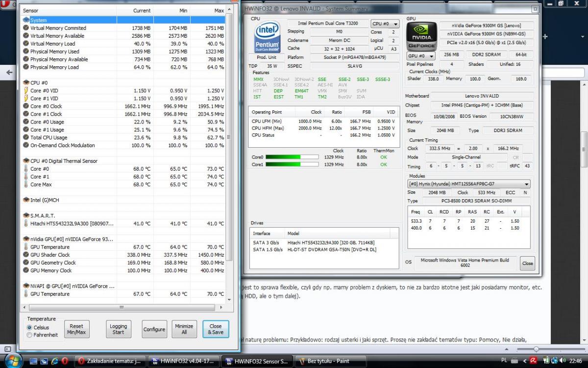Launch Internet Explorer from Quick Launch
This screenshot has width=588, height=368.
coord(54,361)
